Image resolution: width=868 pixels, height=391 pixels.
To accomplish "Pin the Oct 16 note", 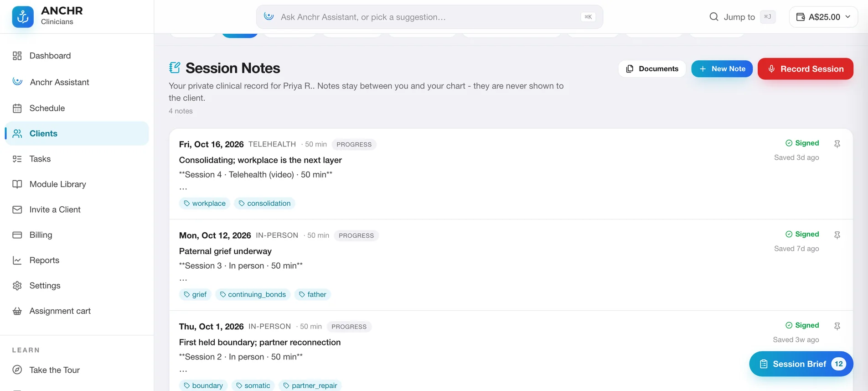I will [837, 144].
